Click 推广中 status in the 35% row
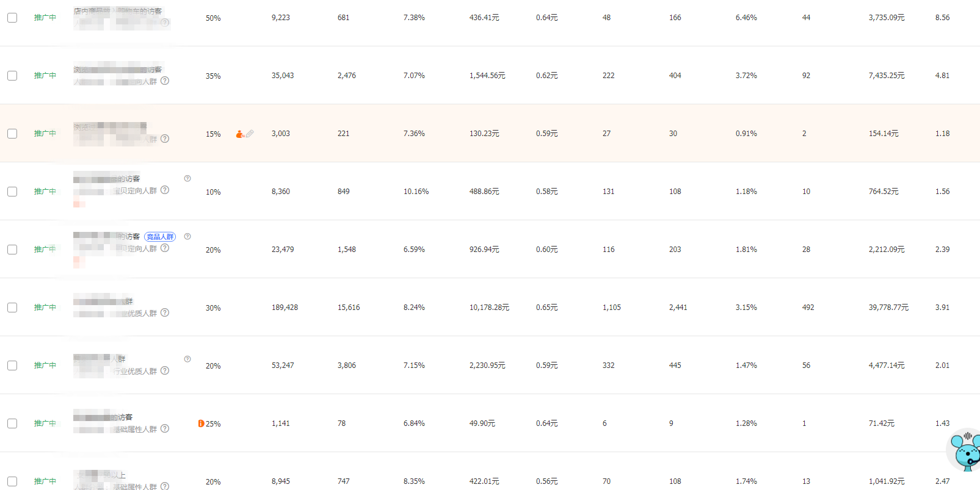980x490 pixels. tap(45, 76)
